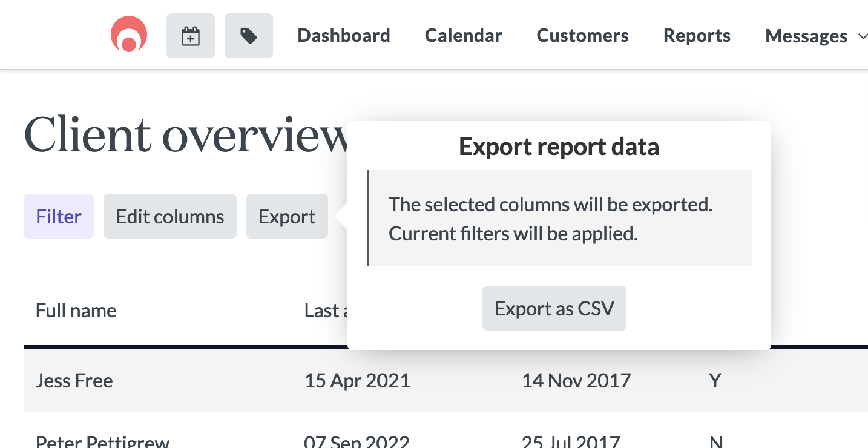
Task: Click the Export report data heading
Action: click(559, 147)
